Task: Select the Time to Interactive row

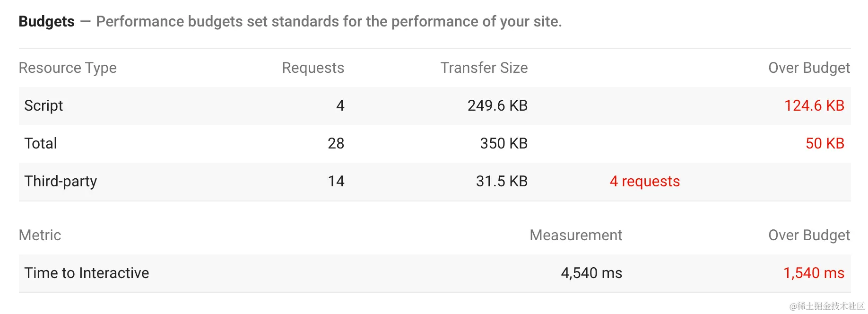Action: pyautogui.click(x=87, y=273)
